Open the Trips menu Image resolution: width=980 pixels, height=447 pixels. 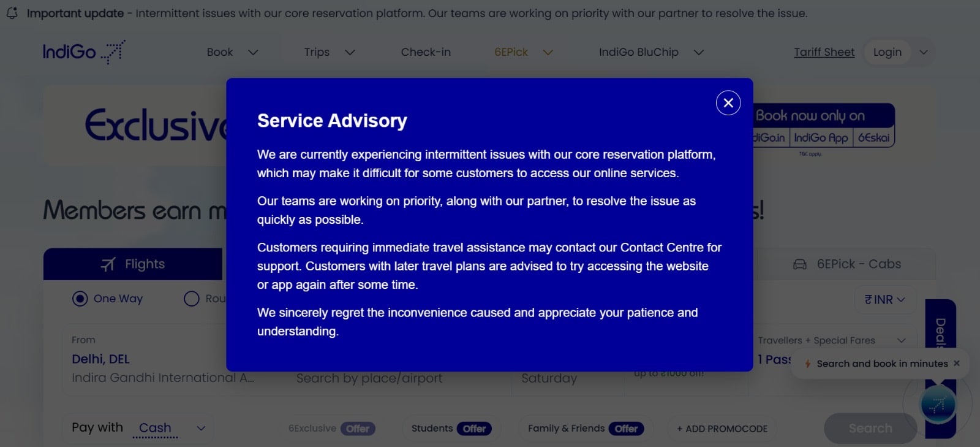(x=317, y=52)
